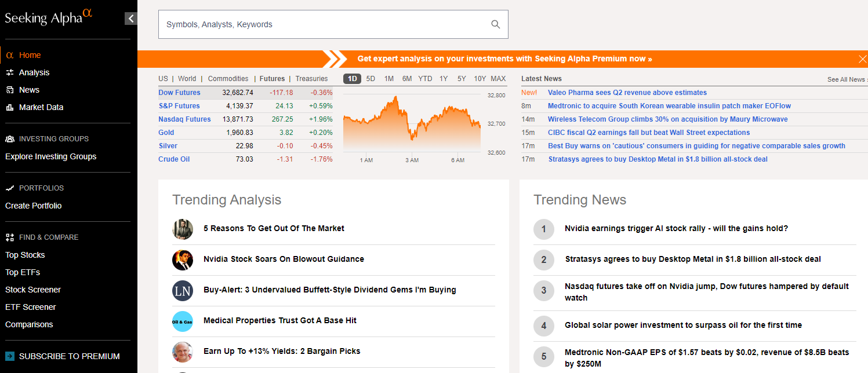Click the Portfolios trend line icon
The image size is (868, 373).
pyautogui.click(x=10, y=188)
